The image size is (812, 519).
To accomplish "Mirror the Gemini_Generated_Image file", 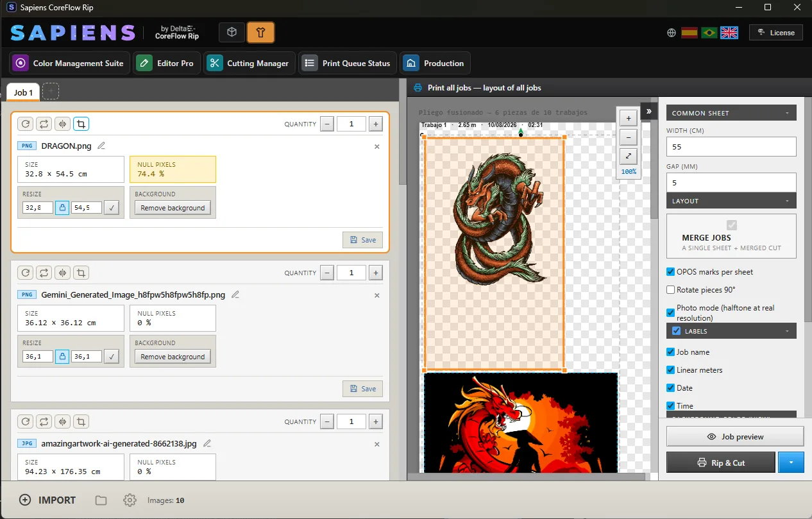I will tap(62, 273).
